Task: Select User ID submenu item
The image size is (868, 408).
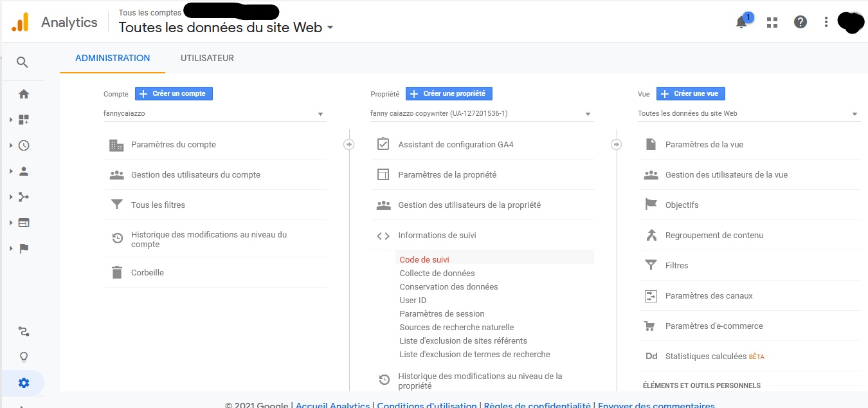Action: click(x=413, y=301)
